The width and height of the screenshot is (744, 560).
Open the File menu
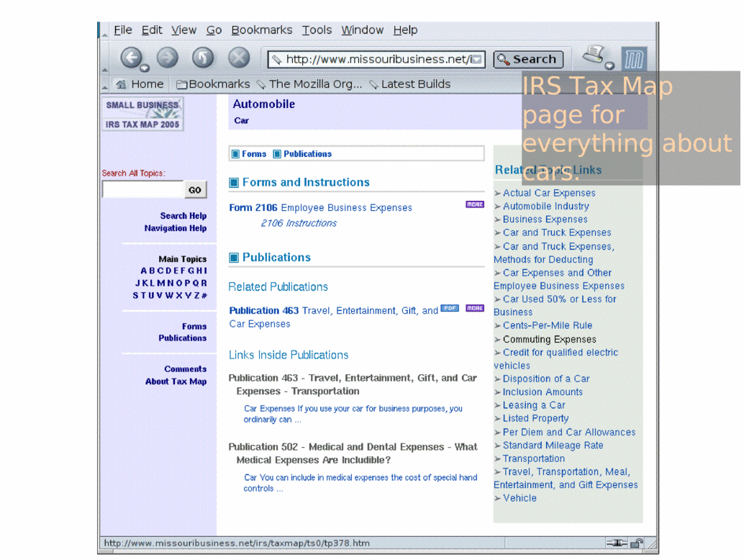click(x=123, y=30)
